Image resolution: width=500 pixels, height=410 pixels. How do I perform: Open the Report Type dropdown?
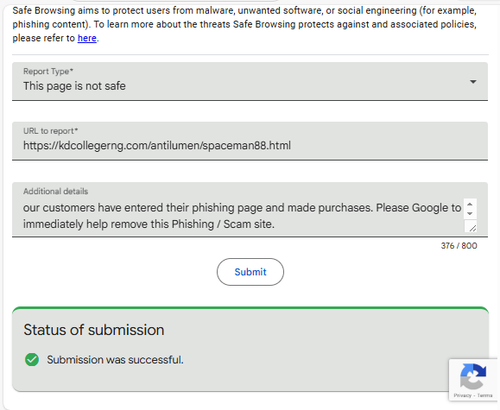pos(250,81)
